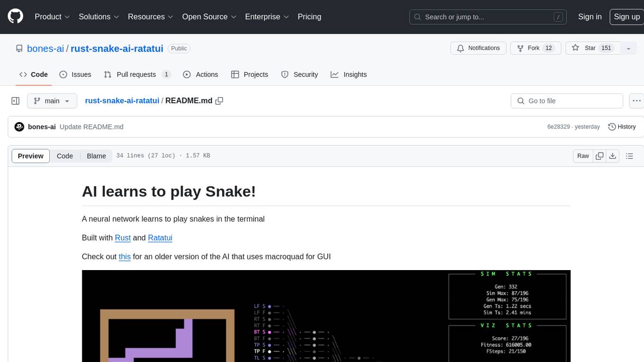Click the 'AI learns to play Snake!' heading
This screenshot has height=362, width=644.
click(x=169, y=191)
